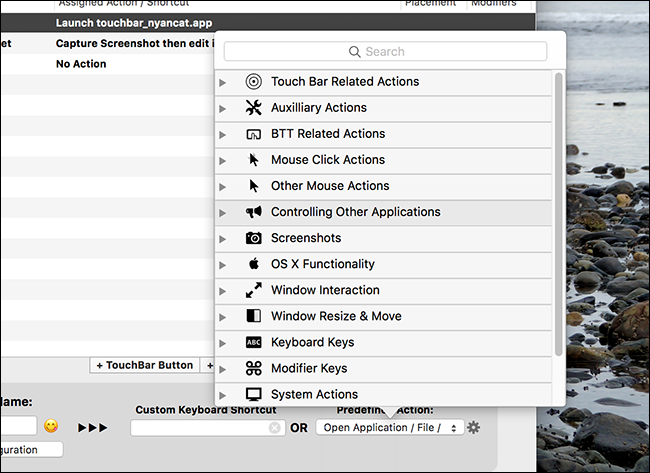Expand the System Actions disclosure triangle
This screenshot has height=473, width=650.
(223, 395)
